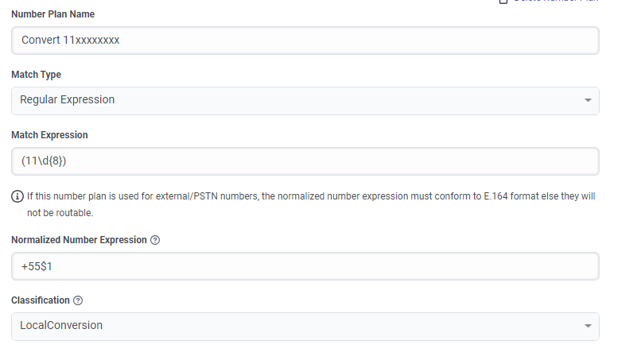Open the Match Type combo box

305,101
